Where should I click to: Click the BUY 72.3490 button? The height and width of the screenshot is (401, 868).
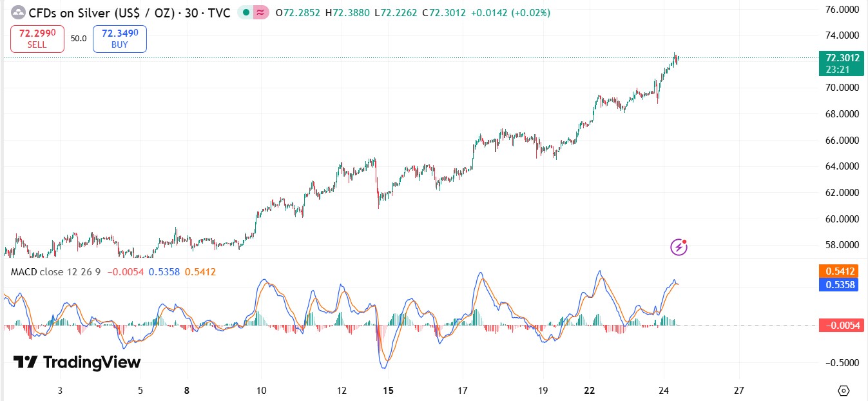click(x=119, y=38)
